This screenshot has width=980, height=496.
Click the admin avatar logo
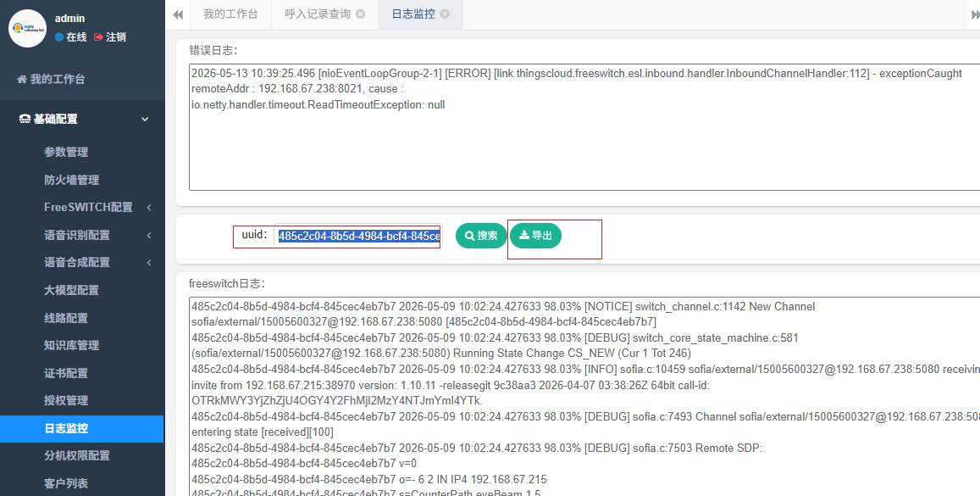point(27,28)
